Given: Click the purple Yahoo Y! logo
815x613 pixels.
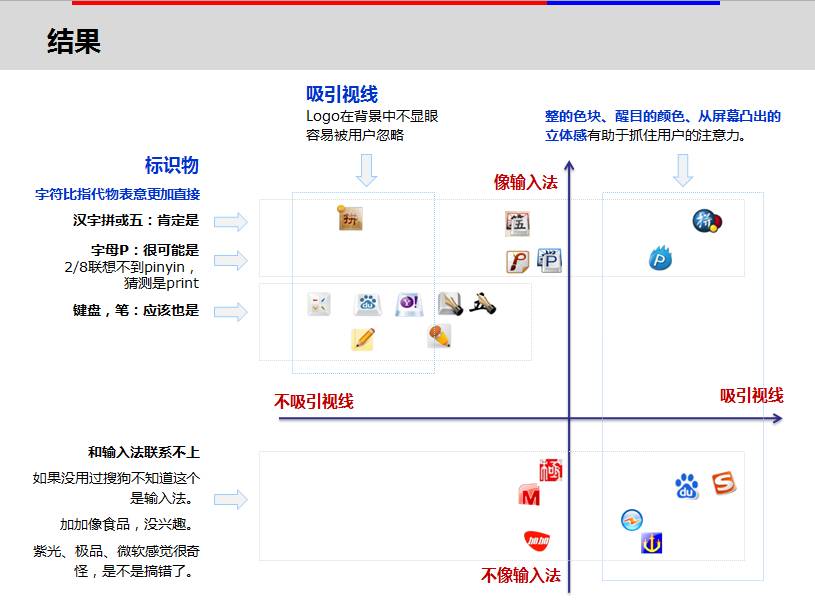Looking at the screenshot, I should (409, 304).
